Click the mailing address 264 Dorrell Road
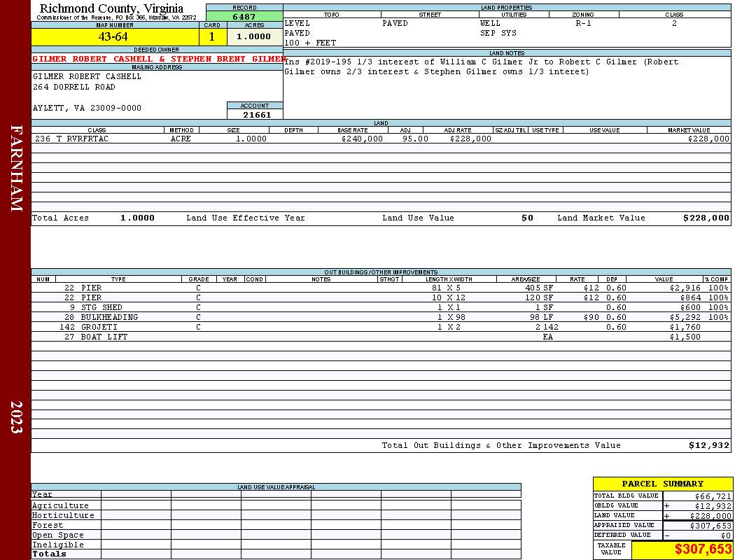735x560 pixels. 74,87
